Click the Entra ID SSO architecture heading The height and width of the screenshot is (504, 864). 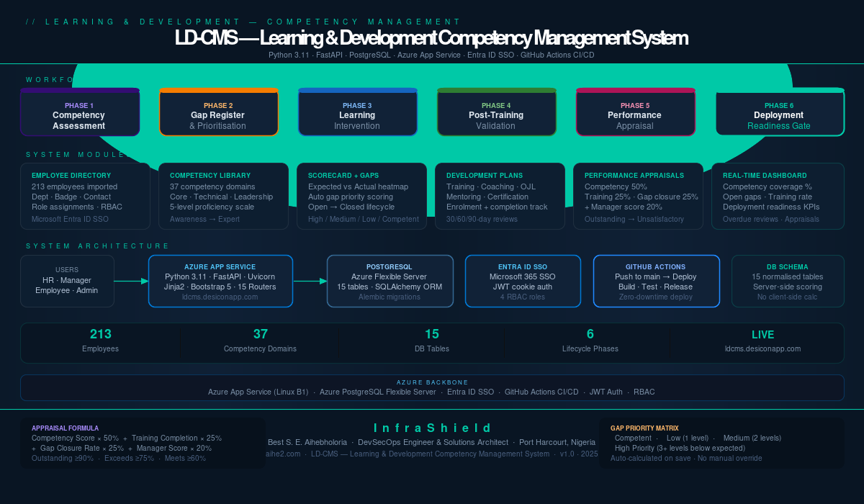click(x=522, y=266)
